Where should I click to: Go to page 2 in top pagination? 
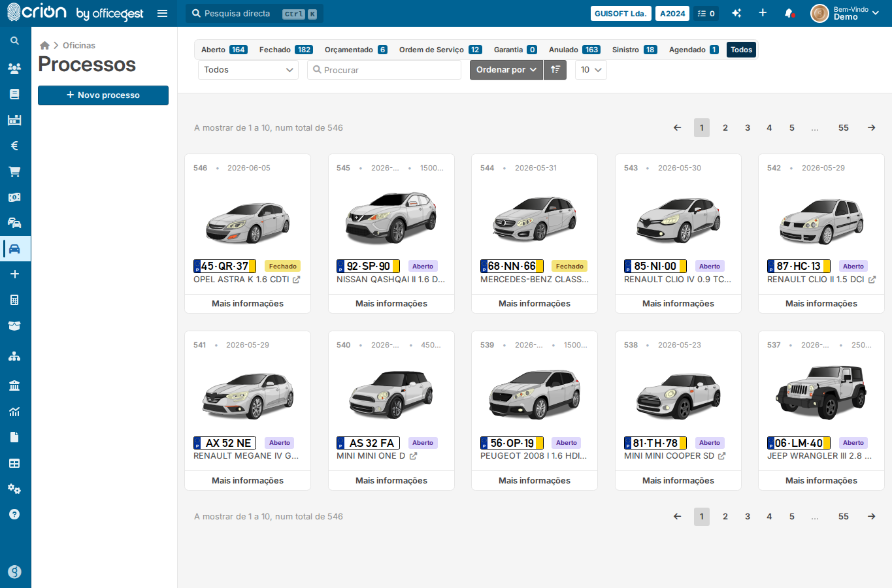tap(725, 128)
